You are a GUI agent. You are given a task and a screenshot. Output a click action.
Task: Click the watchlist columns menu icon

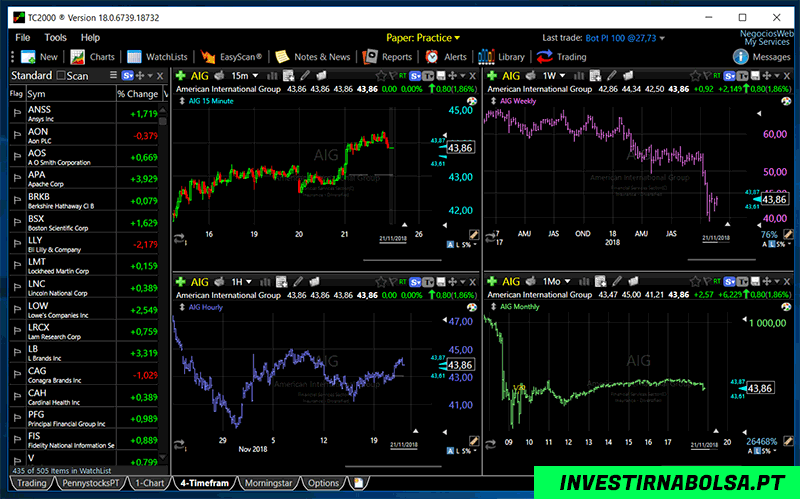[113, 76]
